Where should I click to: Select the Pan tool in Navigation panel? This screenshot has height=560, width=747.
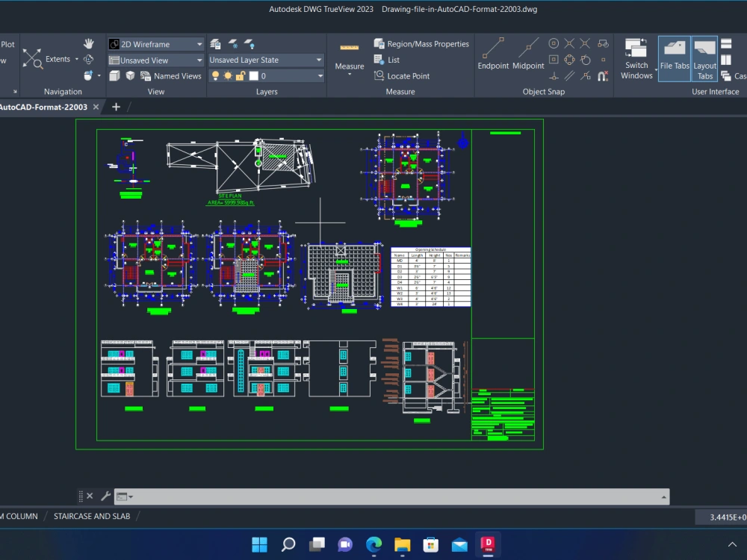click(x=89, y=43)
